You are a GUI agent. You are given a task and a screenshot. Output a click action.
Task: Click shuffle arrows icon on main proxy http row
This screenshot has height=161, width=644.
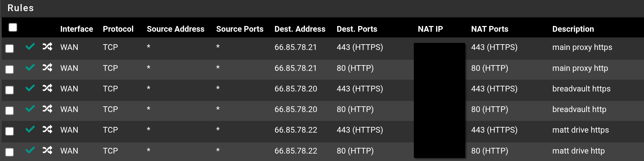coord(47,68)
